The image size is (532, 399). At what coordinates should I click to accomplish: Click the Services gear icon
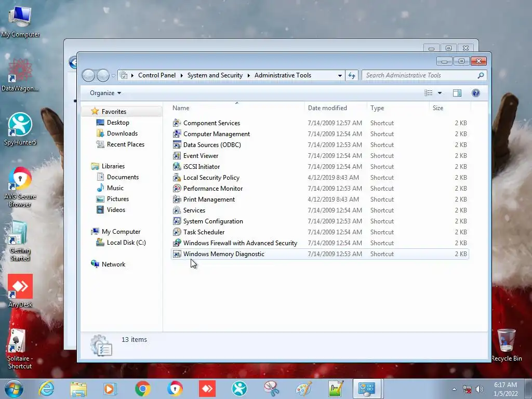coord(177,210)
